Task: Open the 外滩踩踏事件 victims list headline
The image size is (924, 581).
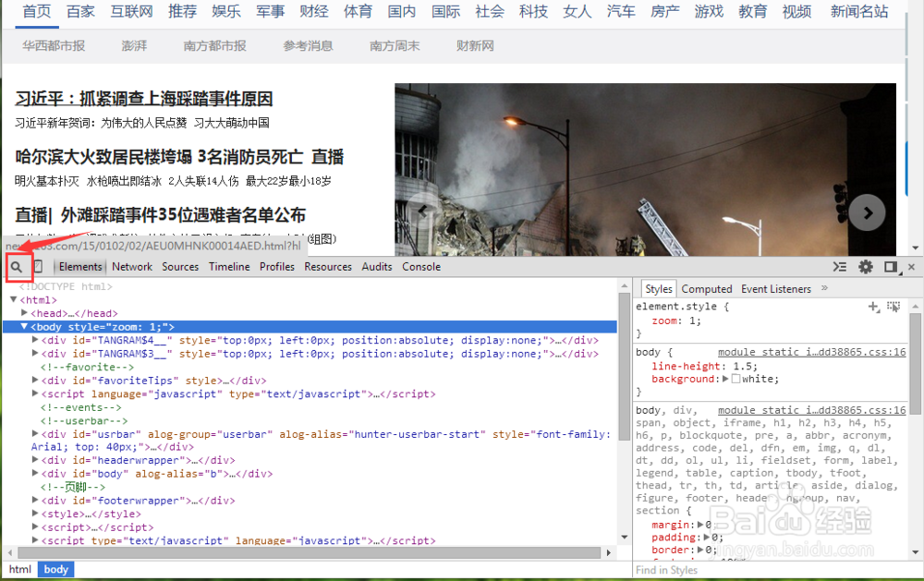Action: [160, 215]
